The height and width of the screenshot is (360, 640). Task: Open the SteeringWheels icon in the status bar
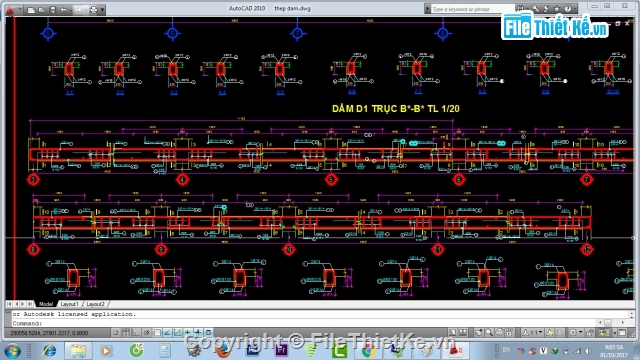(x=499, y=333)
